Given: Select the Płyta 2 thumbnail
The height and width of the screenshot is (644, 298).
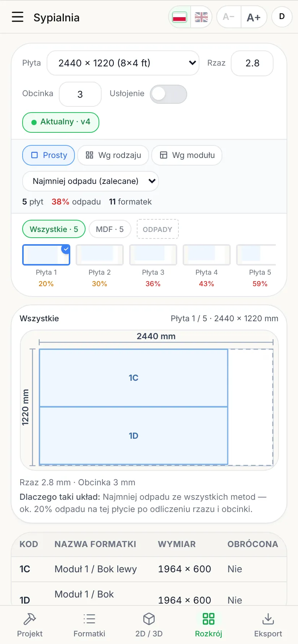Looking at the screenshot, I should 100,255.
